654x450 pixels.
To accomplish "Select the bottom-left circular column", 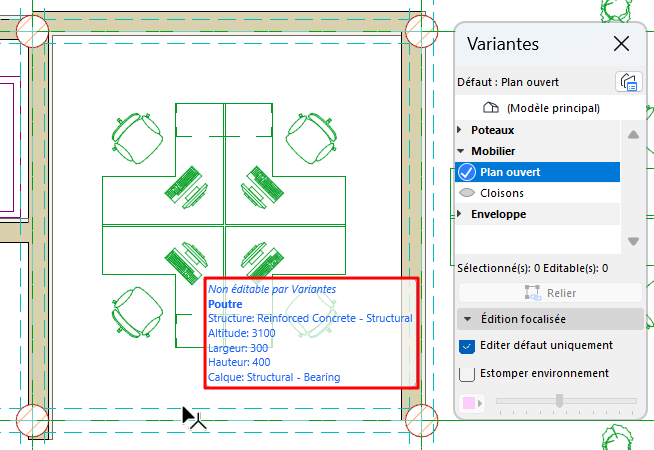I will point(33,420).
